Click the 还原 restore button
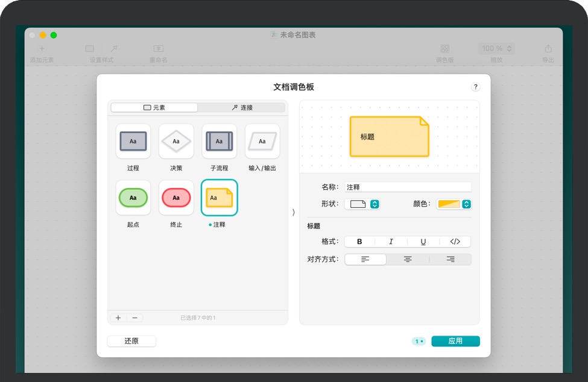Screen dimensions: 588x382 click(131, 341)
